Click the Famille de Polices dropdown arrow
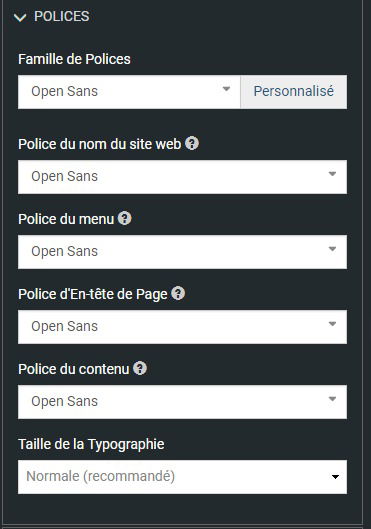 tap(226, 89)
